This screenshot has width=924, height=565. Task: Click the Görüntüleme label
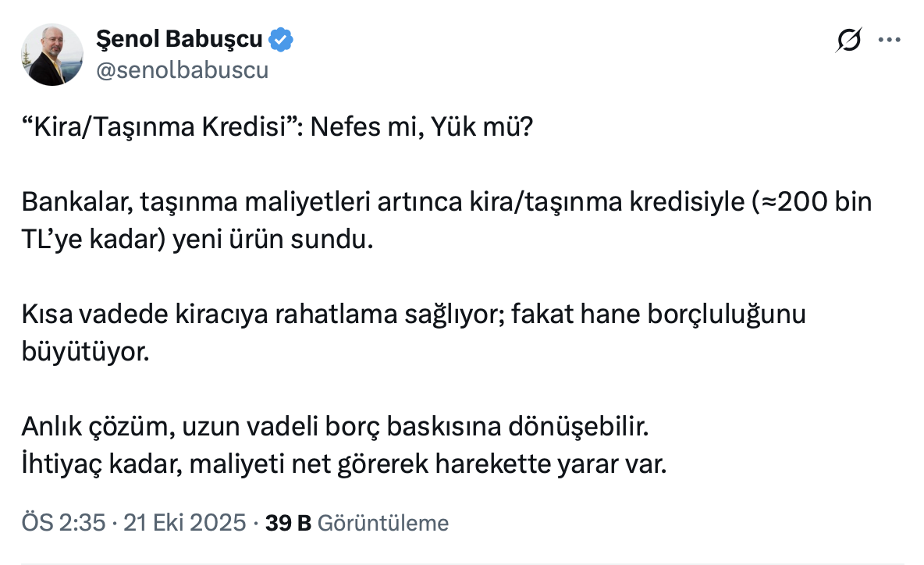pos(383,522)
